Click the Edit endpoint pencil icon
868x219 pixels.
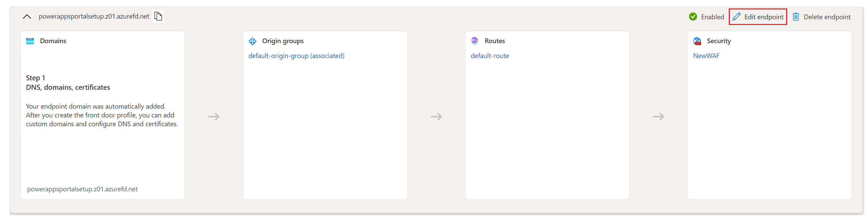coord(737,17)
